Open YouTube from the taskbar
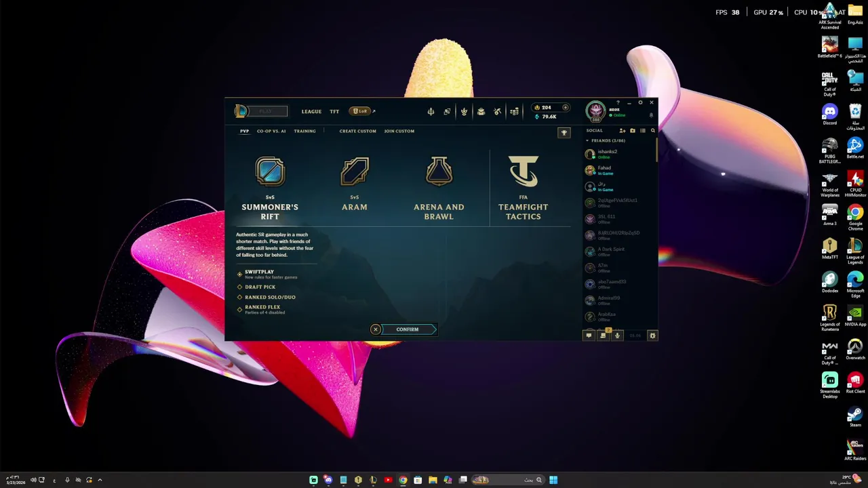Viewport: 868px width, 488px height. pyautogui.click(x=388, y=480)
